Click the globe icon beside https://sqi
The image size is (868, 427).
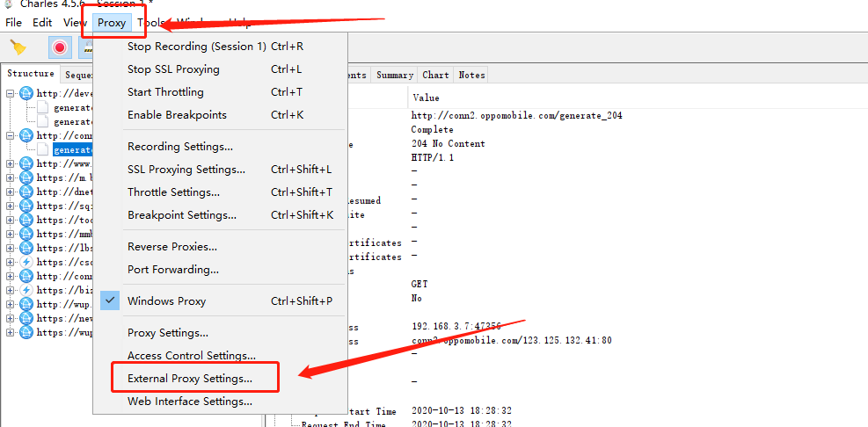[26, 206]
